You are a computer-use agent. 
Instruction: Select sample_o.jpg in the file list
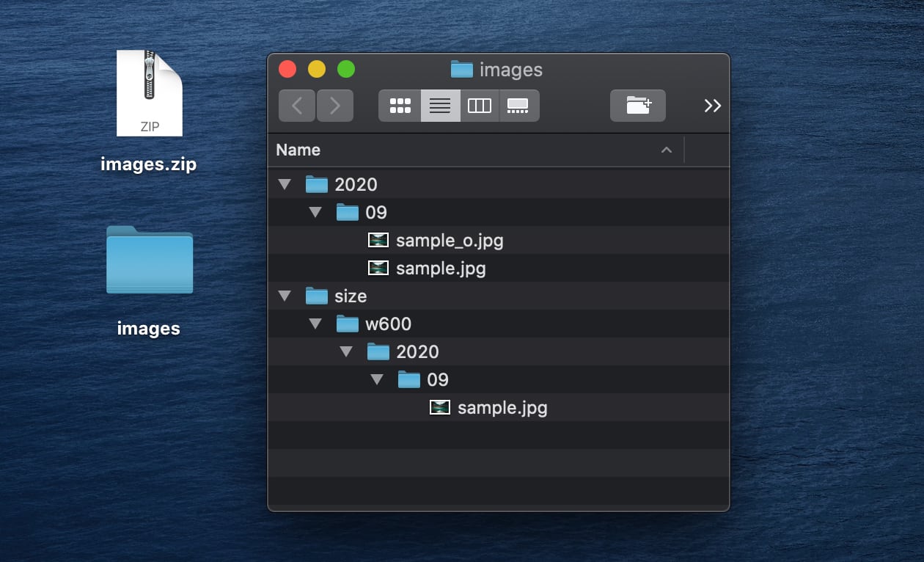[x=449, y=240]
